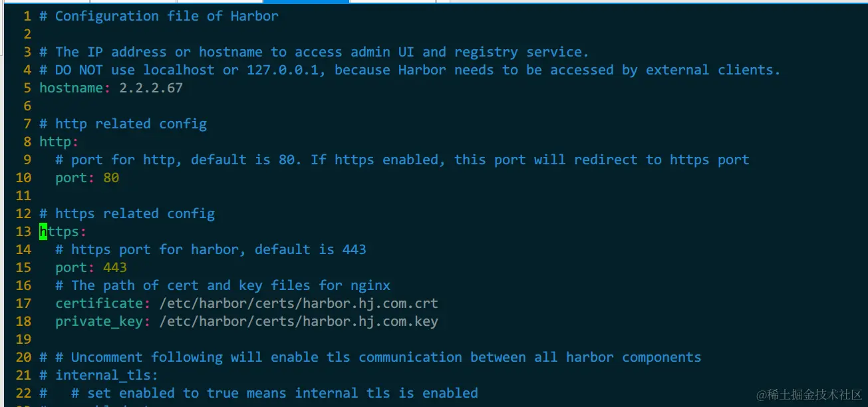The width and height of the screenshot is (868, 407).
Task: Click the 'Configuration file of Harbor' comment
Action: tap(166, 16)
